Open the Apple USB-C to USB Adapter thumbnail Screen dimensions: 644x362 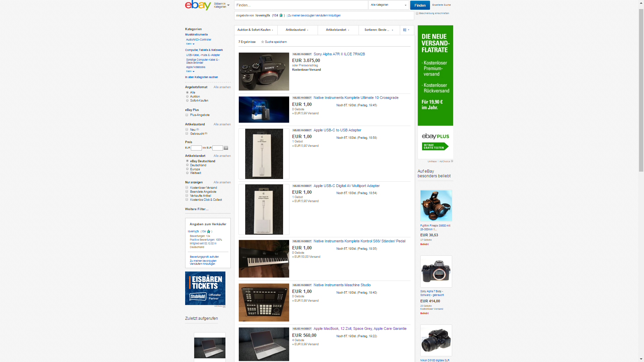(x=264, y=154)
